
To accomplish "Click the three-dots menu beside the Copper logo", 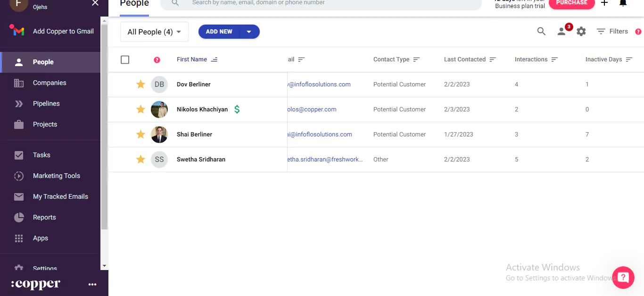I will tap(92, 284).
